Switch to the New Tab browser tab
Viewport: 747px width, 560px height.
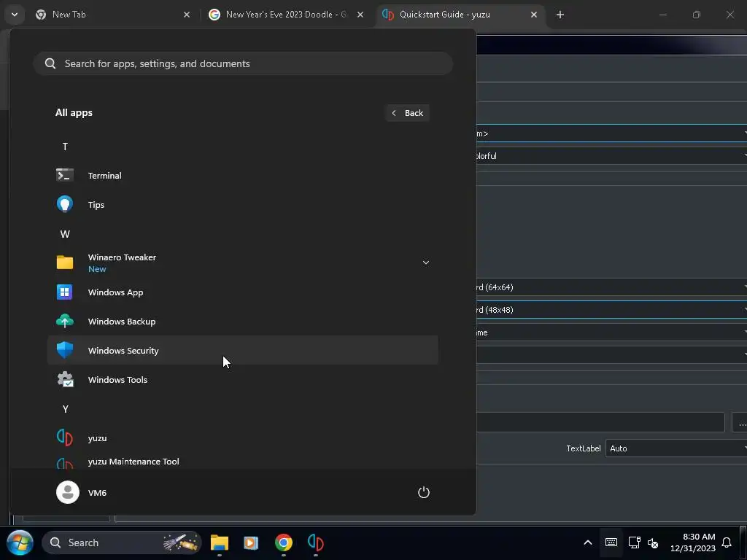113,15
